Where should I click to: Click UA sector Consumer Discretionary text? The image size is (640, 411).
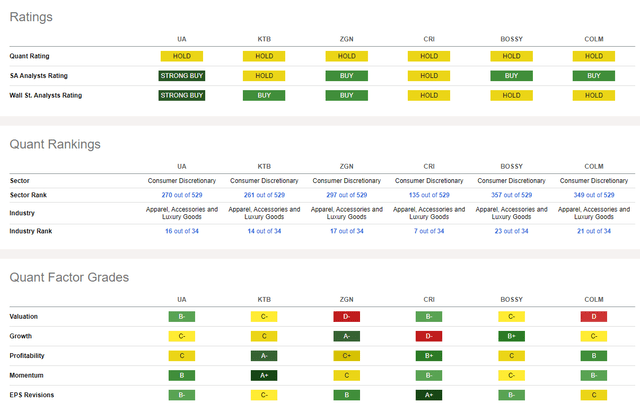coord(182,181)
